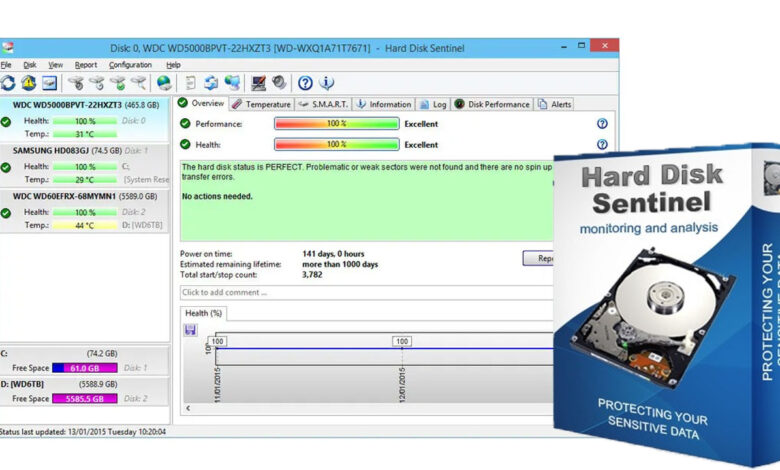
Task: Click the yellow warning alert toolbar icon
Action: pos(28,83)
